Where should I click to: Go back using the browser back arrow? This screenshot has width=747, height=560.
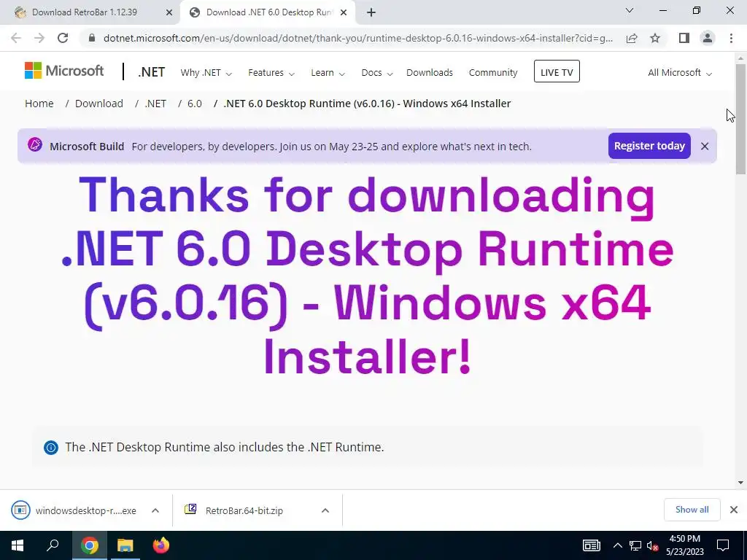16,38
